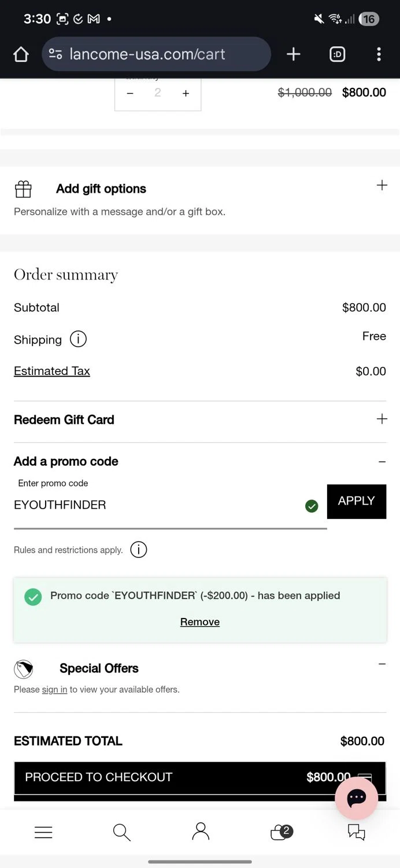Tap the shipping info icon
400x868 pixels.
coord(78,339)
